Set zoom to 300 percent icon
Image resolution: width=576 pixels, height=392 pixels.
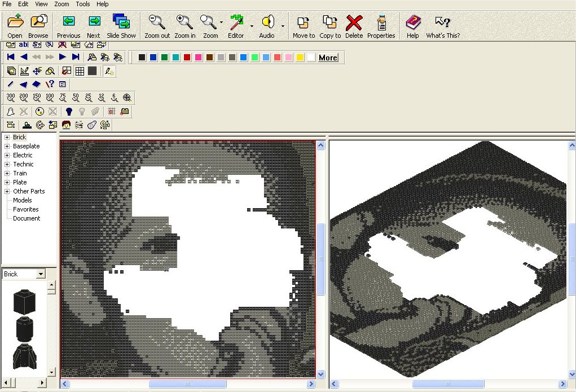coord(11,98)
